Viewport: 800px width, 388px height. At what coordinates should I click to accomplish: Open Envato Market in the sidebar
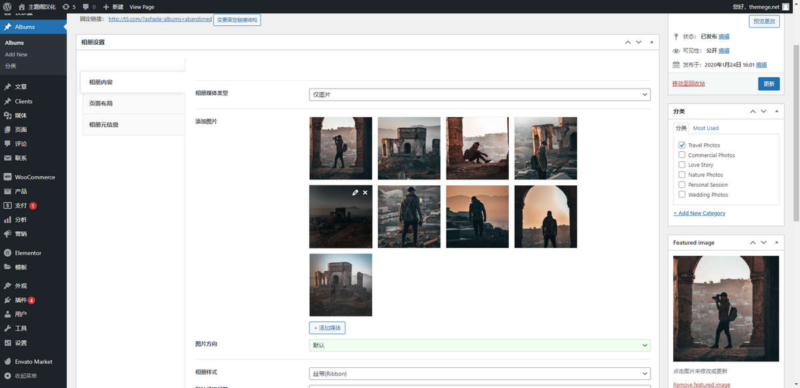[x=33, y=361]
